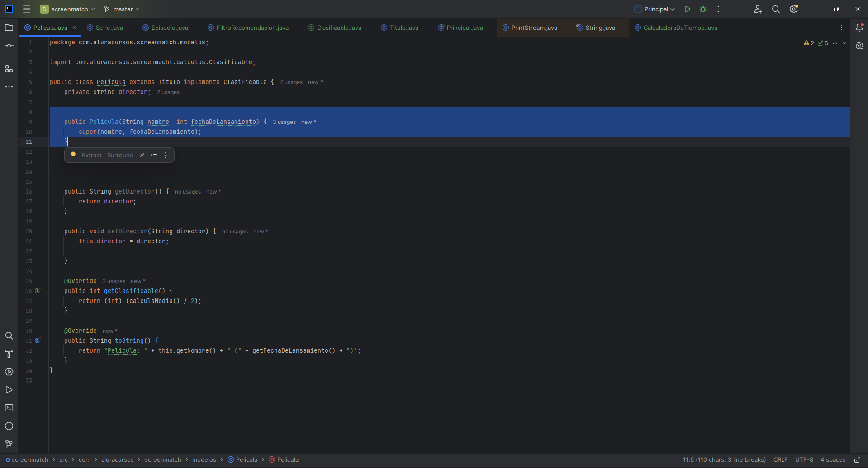The width and height of the screenshot is (868, 468).
Task: Toggle read-only lock in status bar
Action: [857, 460]
